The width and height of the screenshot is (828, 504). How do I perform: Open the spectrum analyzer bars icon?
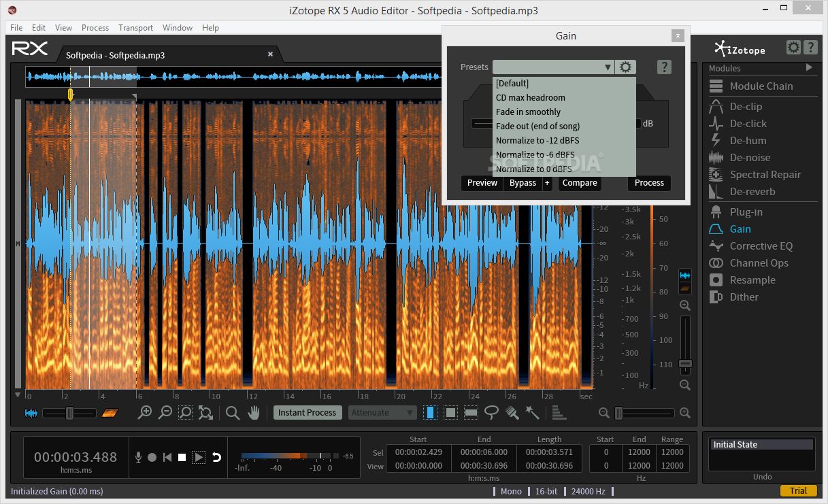[x=559, y=412]
